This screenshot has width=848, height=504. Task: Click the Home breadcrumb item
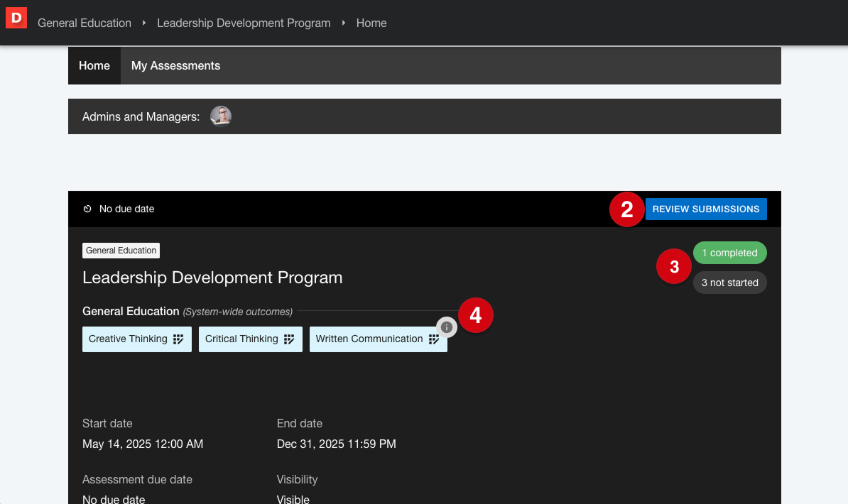371,23
